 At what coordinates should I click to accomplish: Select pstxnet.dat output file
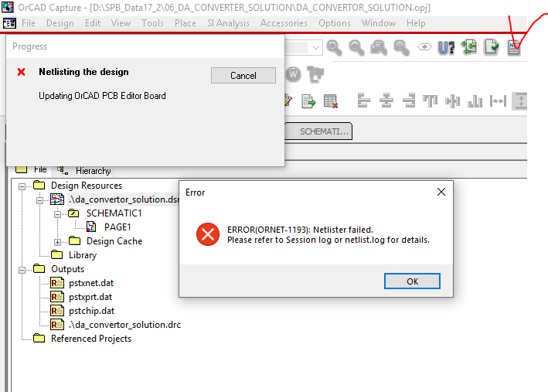91,283
